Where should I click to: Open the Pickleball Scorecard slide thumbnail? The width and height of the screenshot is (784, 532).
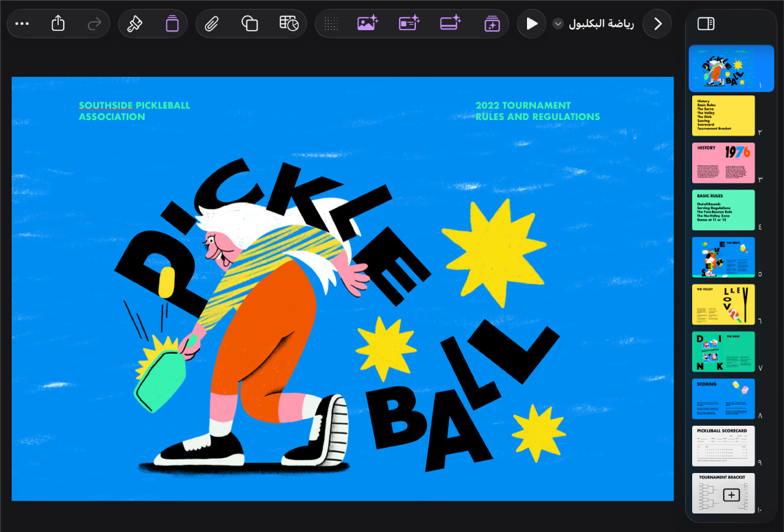point(723,446)
